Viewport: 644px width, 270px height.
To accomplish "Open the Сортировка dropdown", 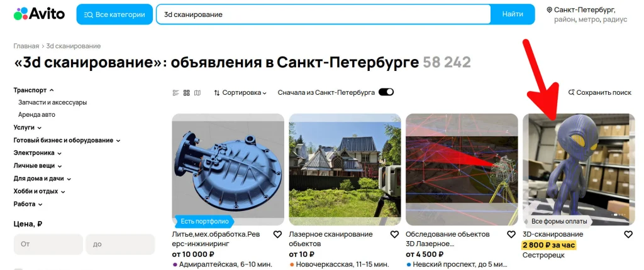I will click(240, 93).
